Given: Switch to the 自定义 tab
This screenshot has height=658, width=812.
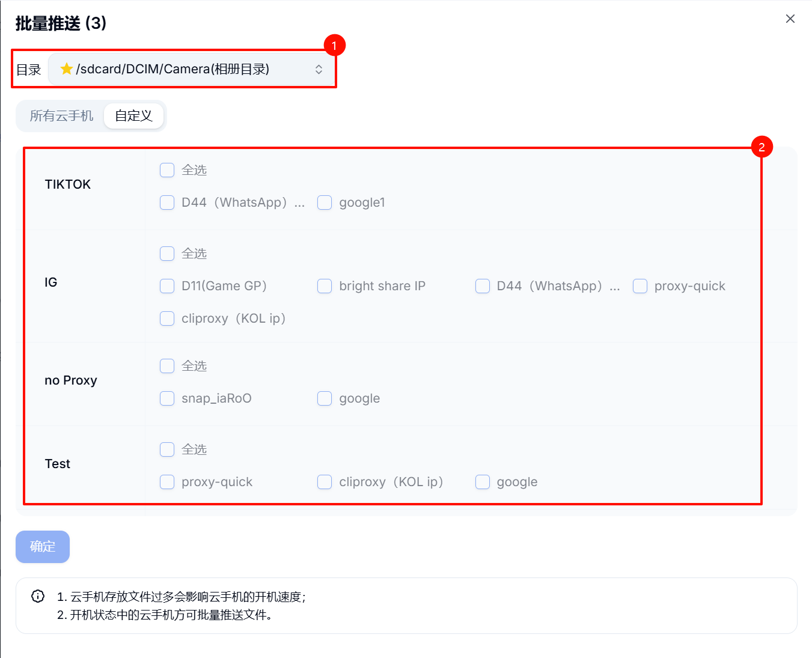Looking at the screenshot, I should pyautogui.click(x=133, y=115).
